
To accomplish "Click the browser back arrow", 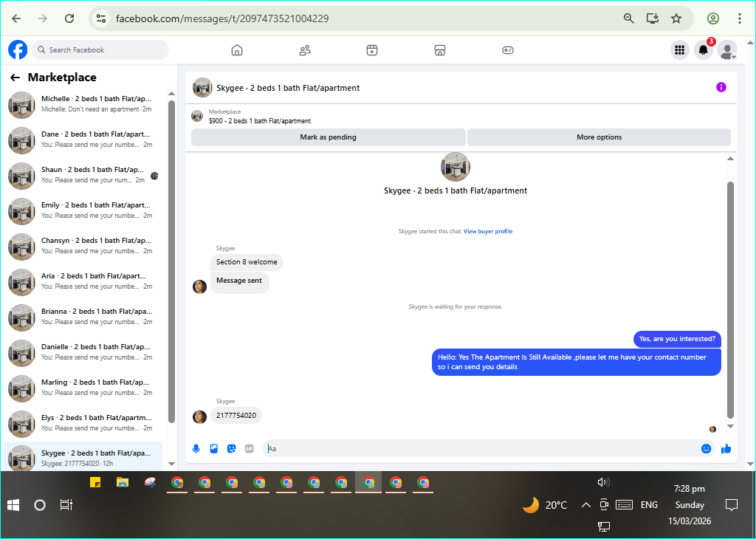I will pyautogui.click(x=16, y=18).
